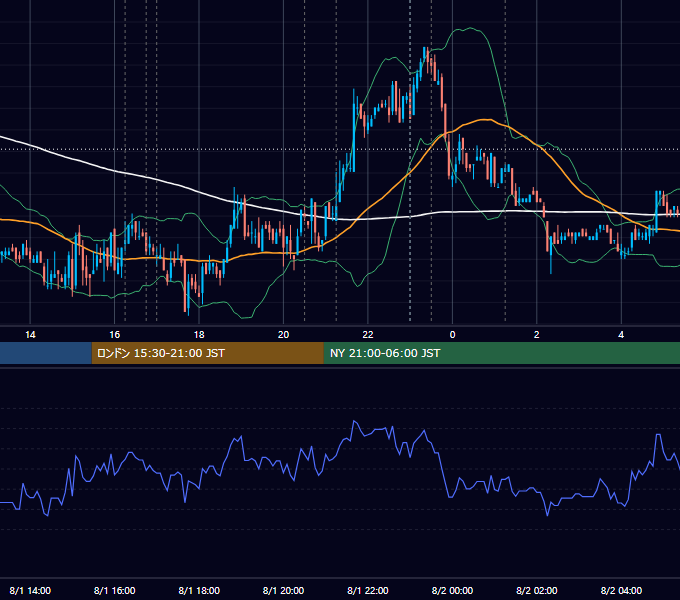Click the NY 21:00-06:00 JST session bar
Screen dimensions: 680x600
[502, 353]
